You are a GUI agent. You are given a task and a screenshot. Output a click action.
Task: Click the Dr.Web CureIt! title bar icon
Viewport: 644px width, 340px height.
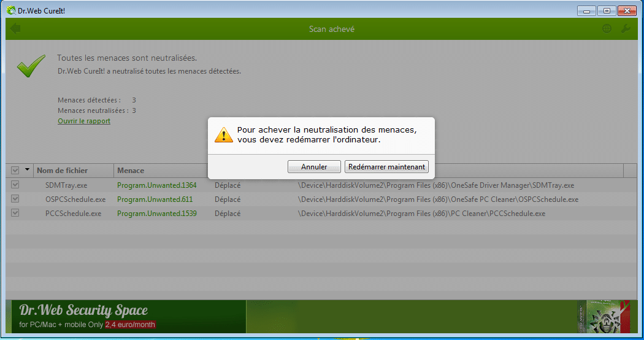coord(11,10)
